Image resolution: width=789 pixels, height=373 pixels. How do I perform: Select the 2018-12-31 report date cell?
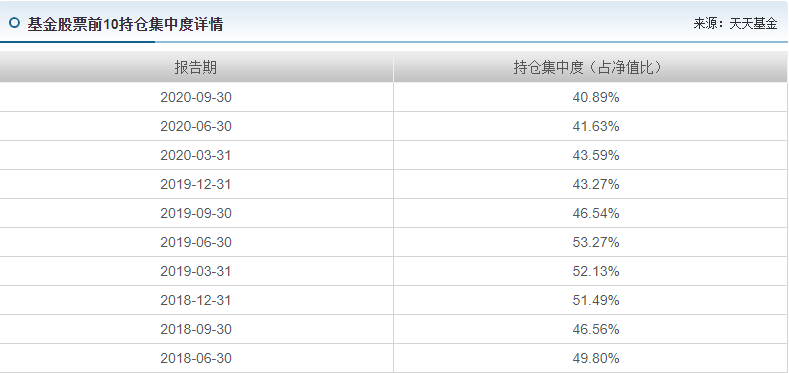coord(196,301)
